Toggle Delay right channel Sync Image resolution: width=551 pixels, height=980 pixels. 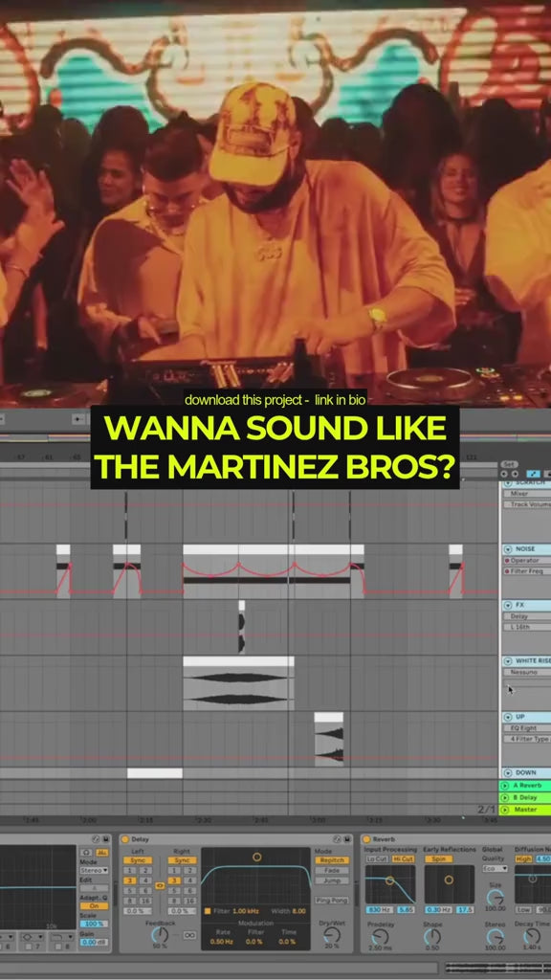pyautogui.click(x=181, y=860)
